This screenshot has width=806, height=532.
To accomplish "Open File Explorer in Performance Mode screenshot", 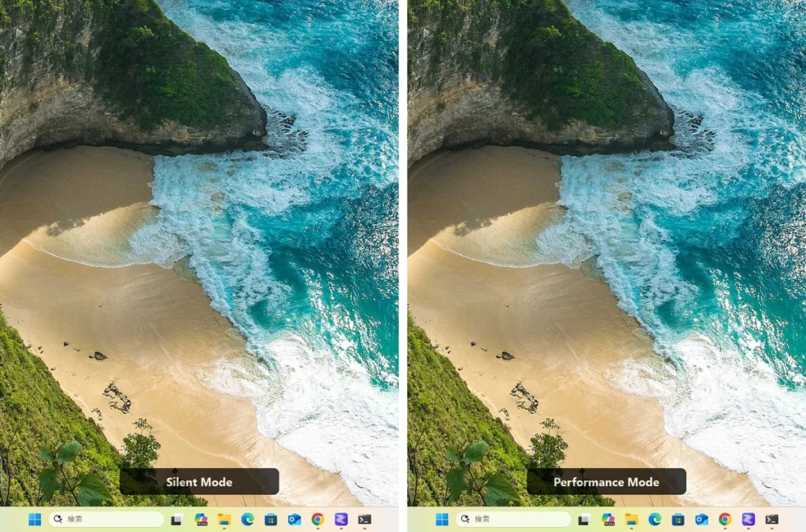I will click(x=631, y=519).
